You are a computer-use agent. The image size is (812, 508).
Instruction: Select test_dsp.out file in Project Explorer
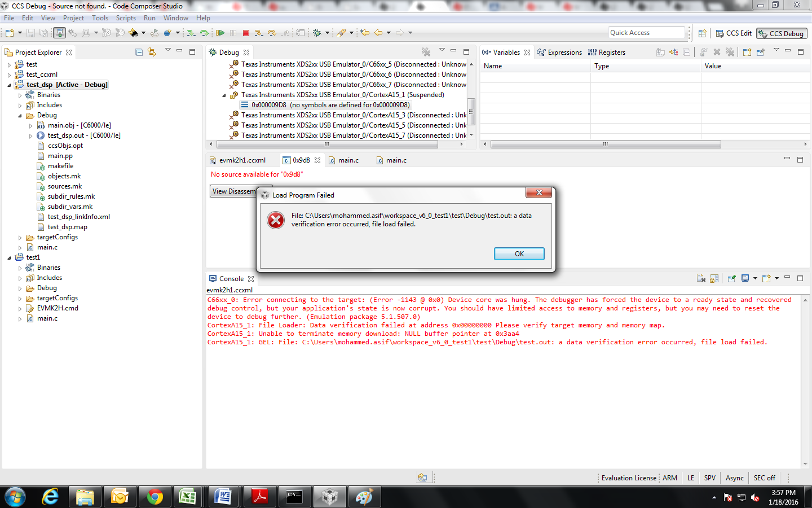click(84, 135)
